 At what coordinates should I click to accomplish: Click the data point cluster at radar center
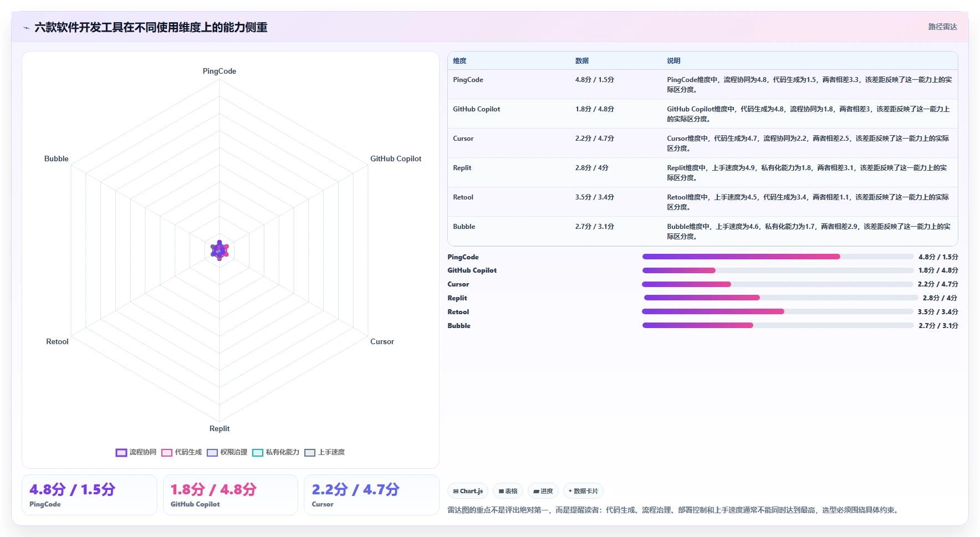220,250
